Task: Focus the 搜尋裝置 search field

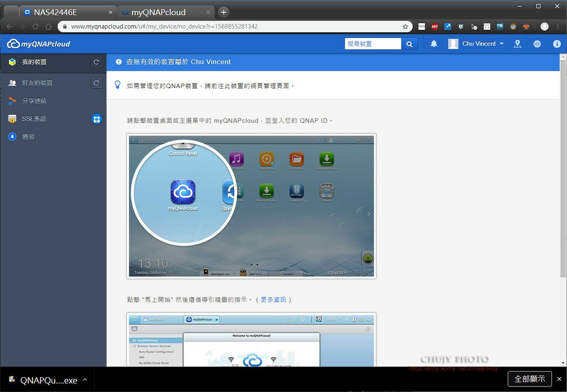Action: (x=373, y=44)
